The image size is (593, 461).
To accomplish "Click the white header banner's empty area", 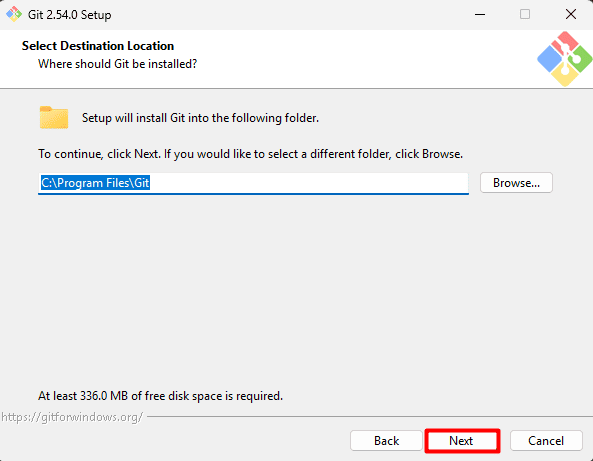I will pos(359,59).
